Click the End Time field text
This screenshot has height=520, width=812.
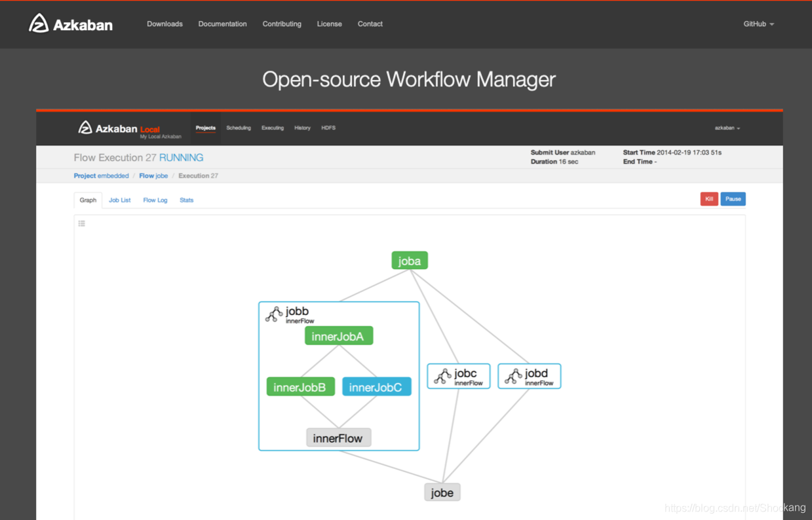[x=640, y=162]
